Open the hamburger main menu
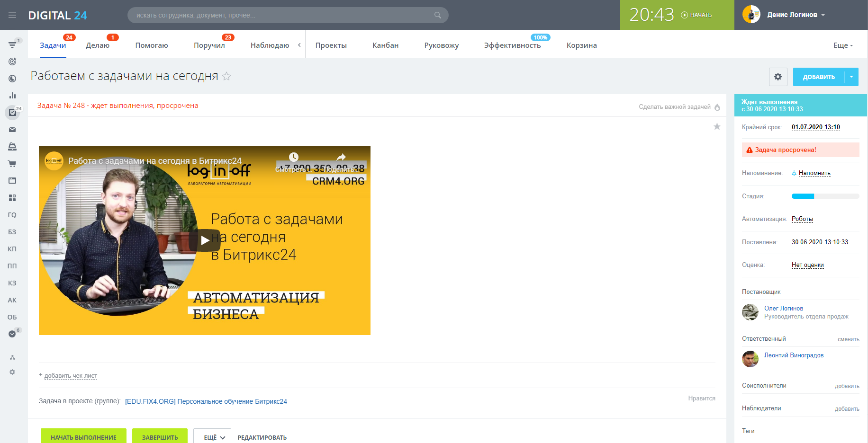 click(12, 15)
